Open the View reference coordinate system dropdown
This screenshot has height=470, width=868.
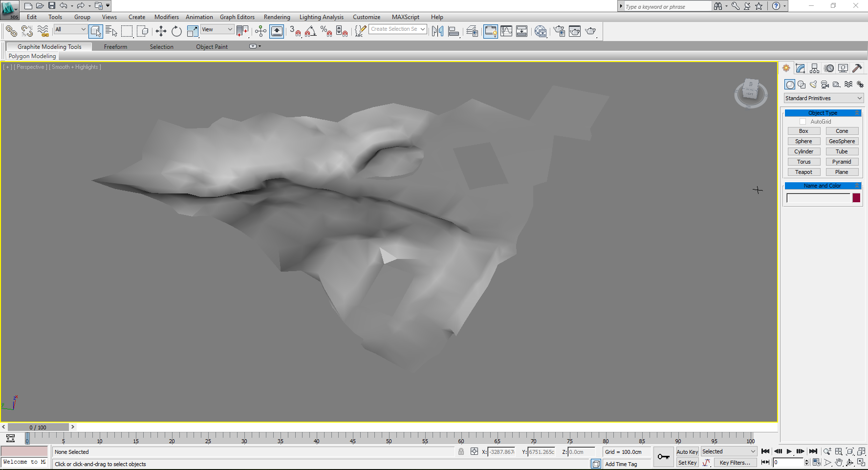coord(217,29)
